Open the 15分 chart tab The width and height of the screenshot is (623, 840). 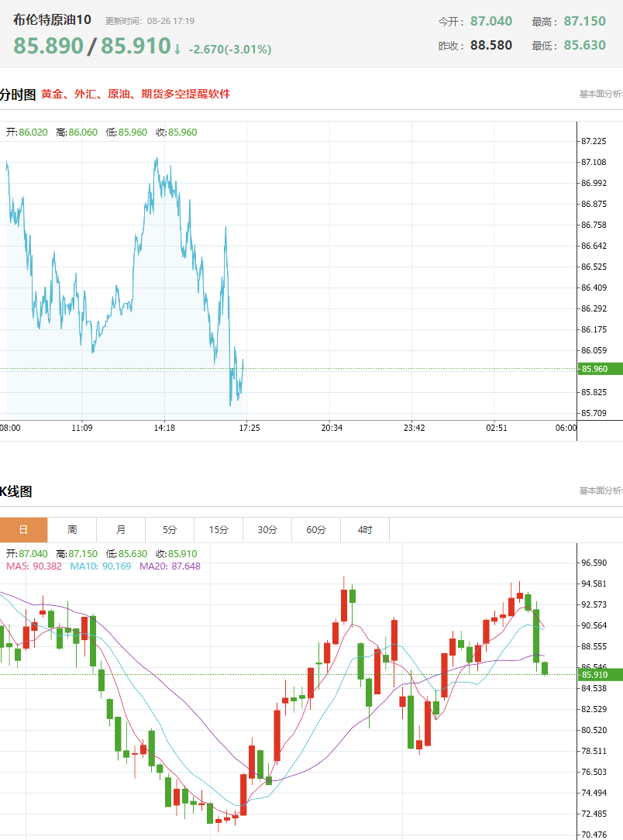(219, 530)
